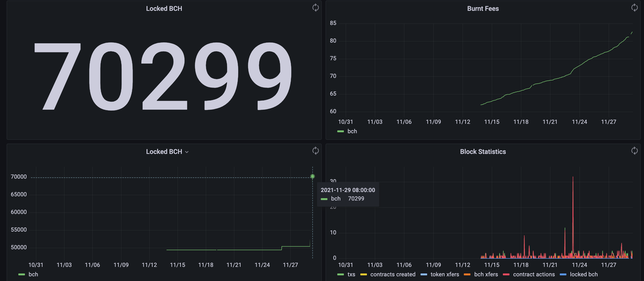The width and height of the screenshot is (644, 281).
Task: Click the 11/27 label on Locked BCH graph axis
Action: 290,265
